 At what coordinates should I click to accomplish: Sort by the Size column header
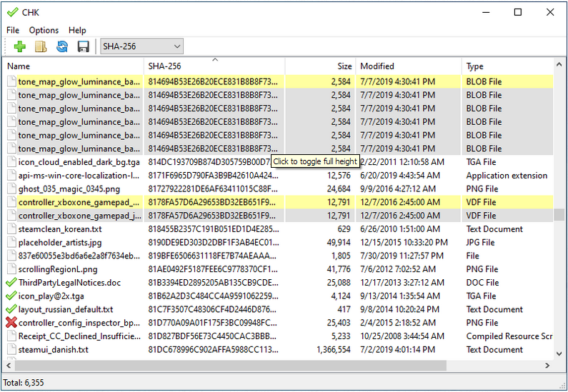click(x=320, y=66)
